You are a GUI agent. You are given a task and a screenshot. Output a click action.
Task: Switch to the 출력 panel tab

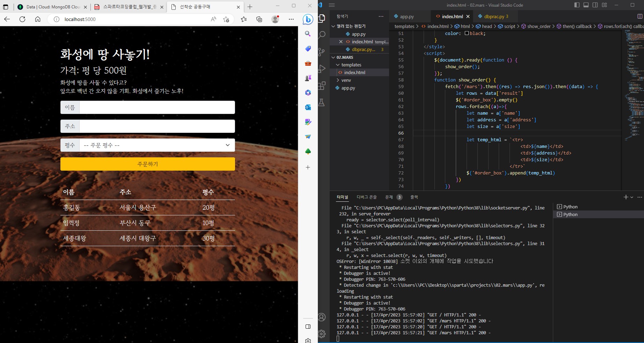tap(414, 197)
